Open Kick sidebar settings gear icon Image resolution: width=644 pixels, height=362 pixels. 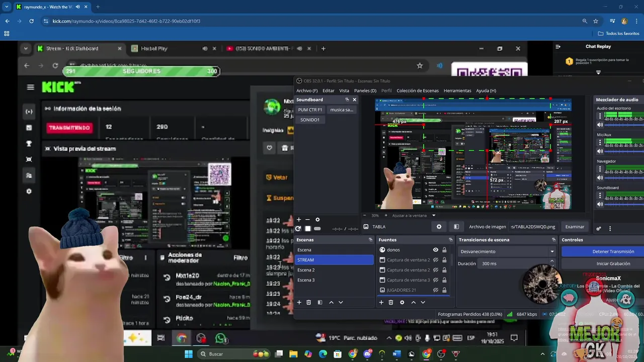pos(29,191)
